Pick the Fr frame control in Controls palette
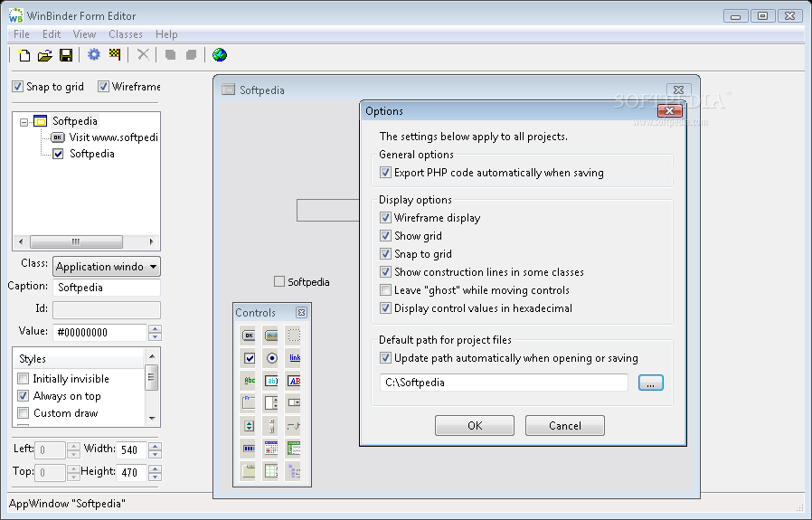 tap(249, 403)
